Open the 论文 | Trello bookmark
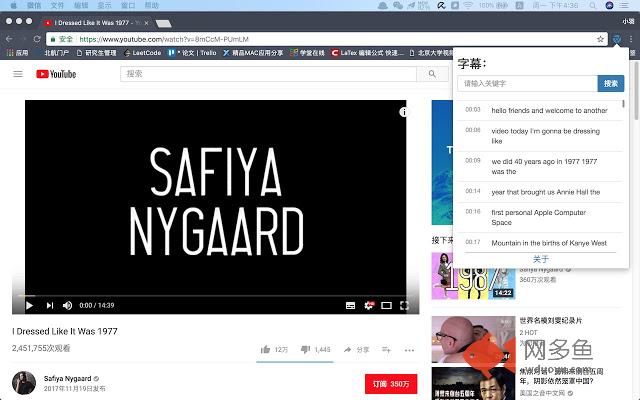Image resolution: width=640 pixels, height=400 pixels. [192, 53]
